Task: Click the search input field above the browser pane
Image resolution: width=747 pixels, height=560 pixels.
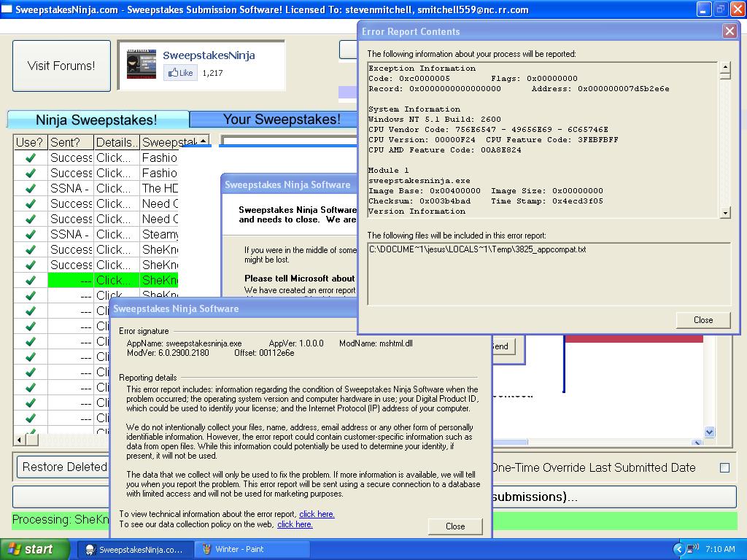Action: [289, 141]
